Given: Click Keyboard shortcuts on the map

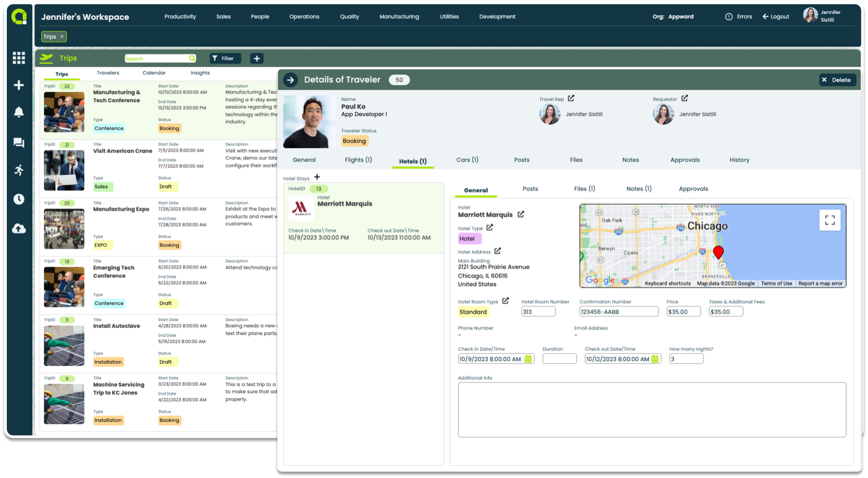Looking at the screenshot, I should (x=668, y=283).
